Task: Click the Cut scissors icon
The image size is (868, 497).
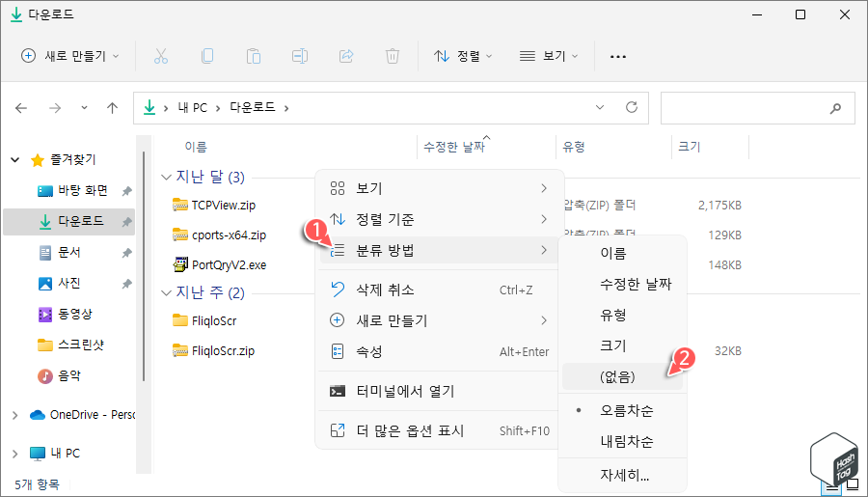Action: point(161,56)
